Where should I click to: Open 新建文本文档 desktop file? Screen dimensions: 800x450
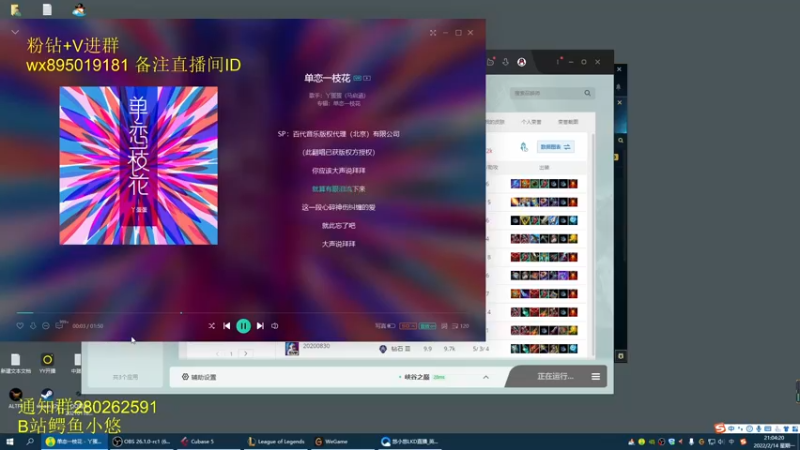(16, 363)
